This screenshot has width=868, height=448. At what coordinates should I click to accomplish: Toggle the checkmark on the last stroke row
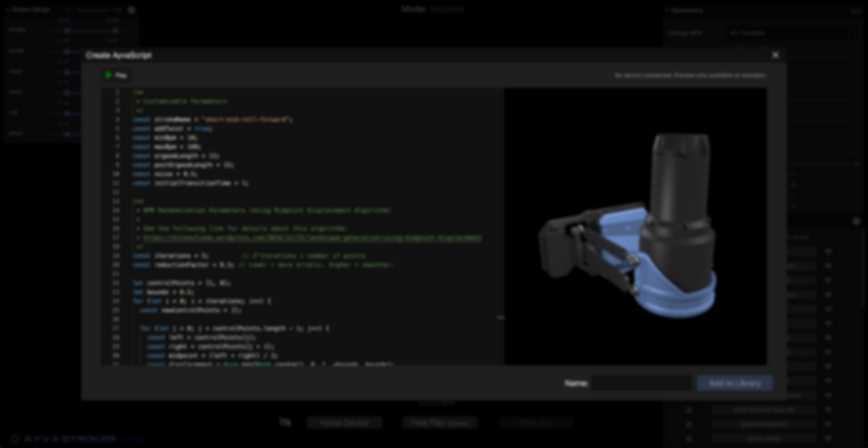689,438
